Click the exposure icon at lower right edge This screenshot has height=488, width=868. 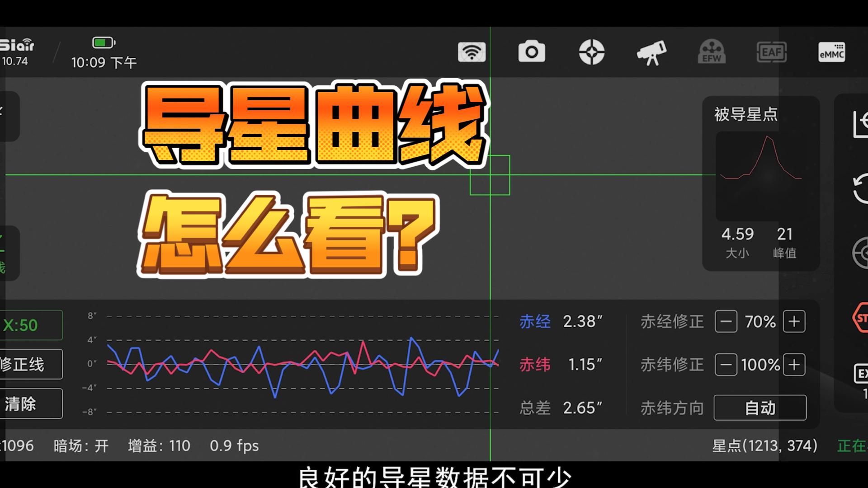click(x=861, y=374)
